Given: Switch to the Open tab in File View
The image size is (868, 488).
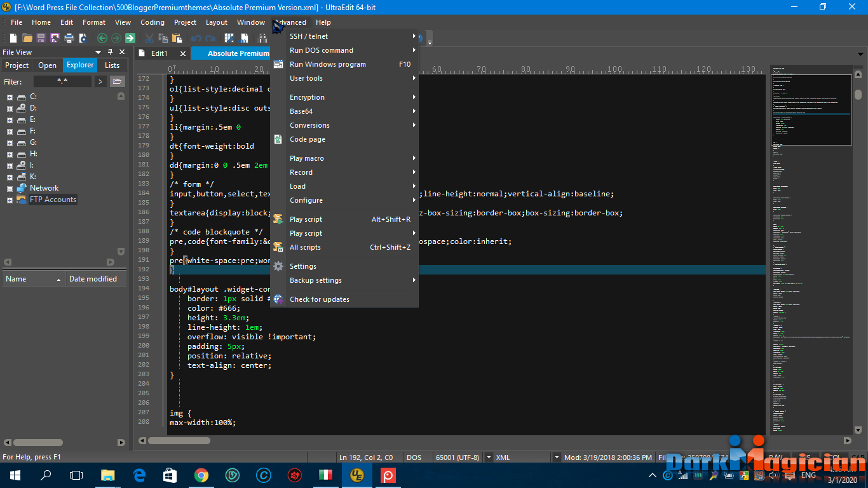Looking at the screenshot, I should pos(48,65).
